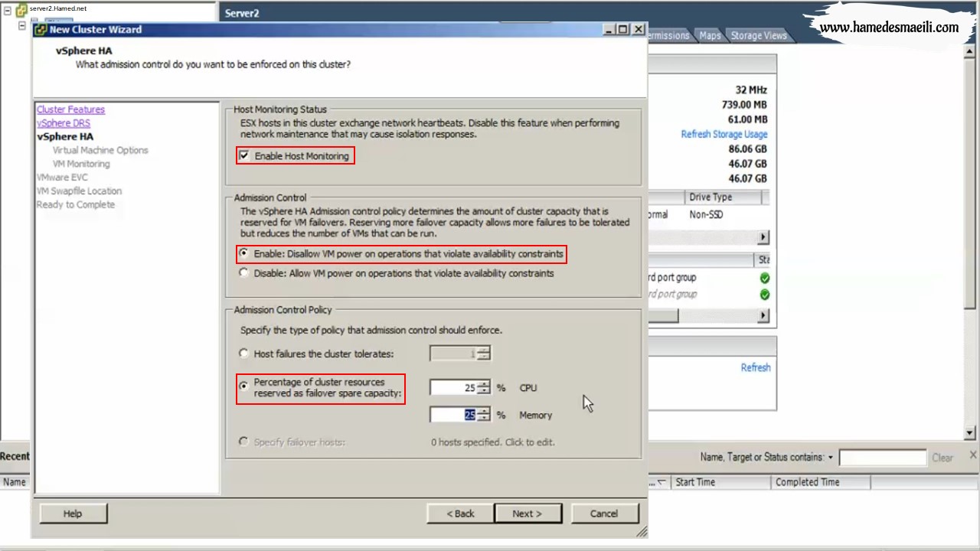Screen dimensions: 980x551
Task: Switch to the Storage Views tab
Action: (x=758, y=35)
